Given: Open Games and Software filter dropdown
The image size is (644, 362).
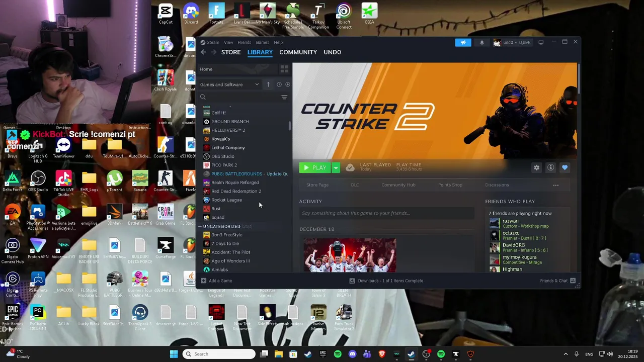Looking at the screenshot, I should click(x=229, y=84).
